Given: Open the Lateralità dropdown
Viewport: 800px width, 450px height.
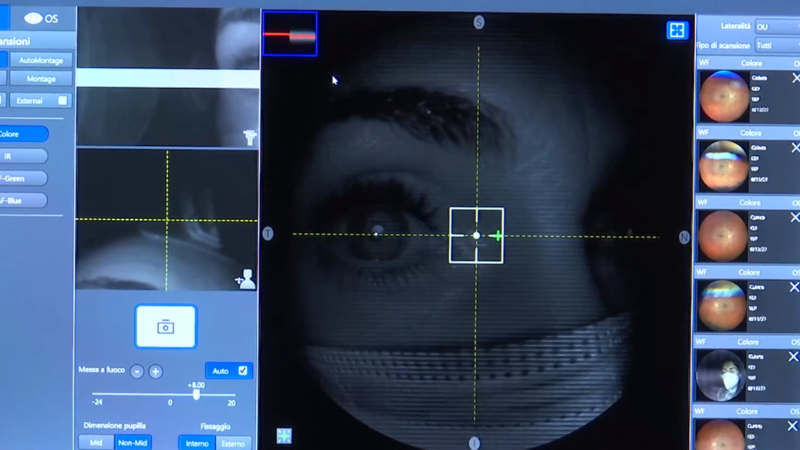Looking at the screenshot, I should [x=777, y=27].
